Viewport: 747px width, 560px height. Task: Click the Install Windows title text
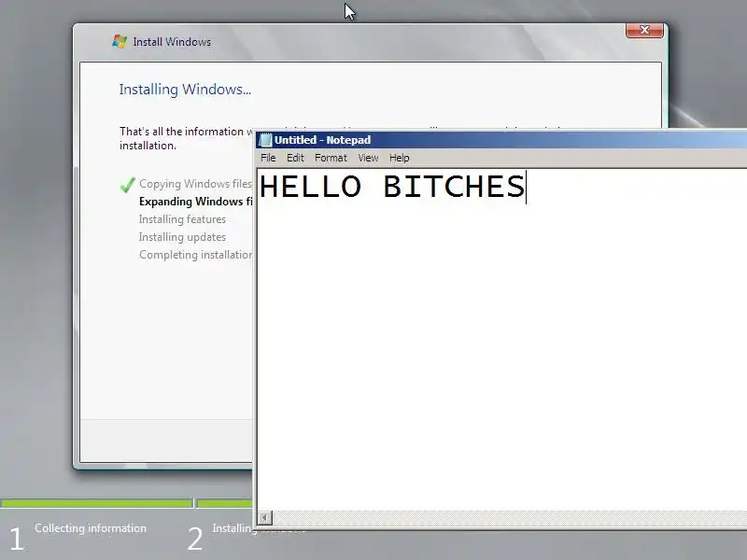tap(172, 42)
